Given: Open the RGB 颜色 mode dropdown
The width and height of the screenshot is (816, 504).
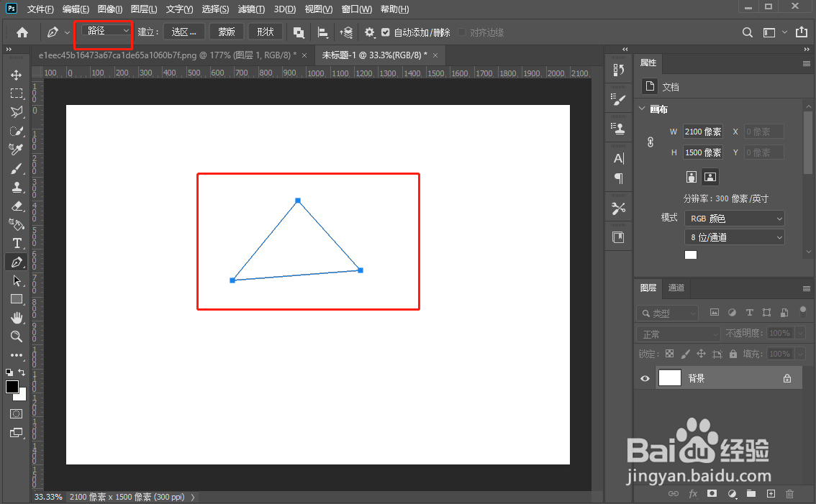Looking at the screenshot, I should coord(734,219).
